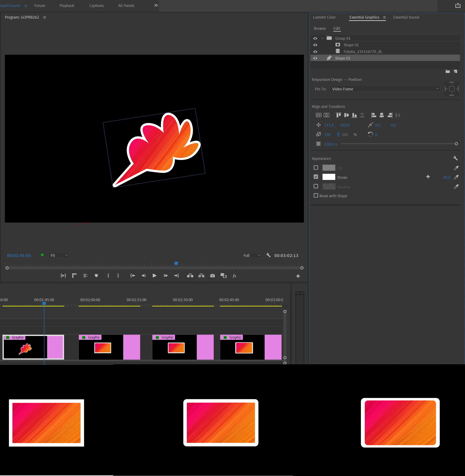Open Appearance graphics properties wrench
465x476 pixels.
455,158
